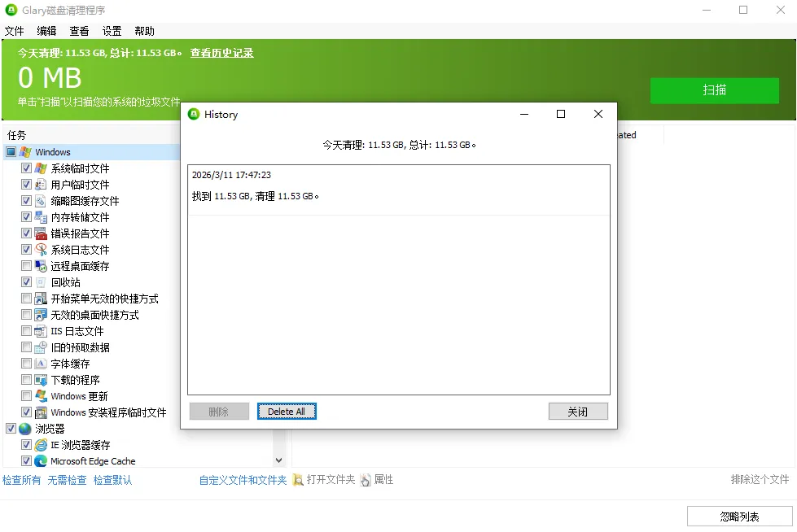Uncheck the 回收站 checkbox
This screenshot has height=532, width=797.
click(26, 281)
